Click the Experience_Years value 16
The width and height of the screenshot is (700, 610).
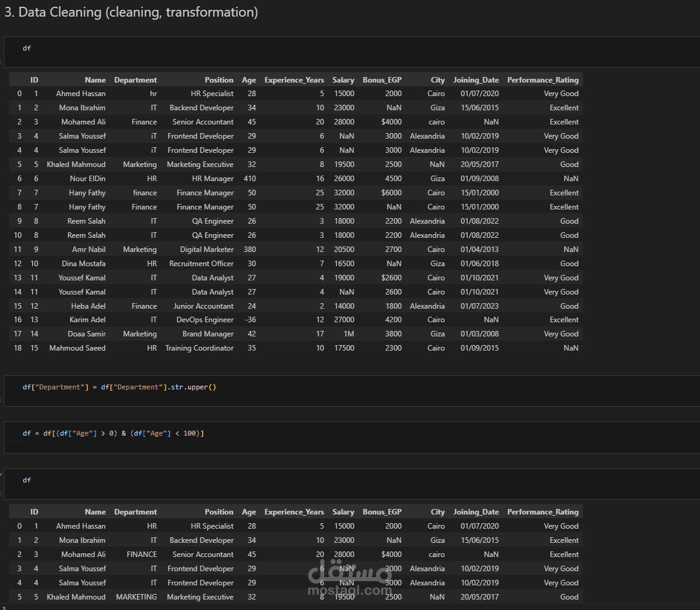(x=320, y=179)
